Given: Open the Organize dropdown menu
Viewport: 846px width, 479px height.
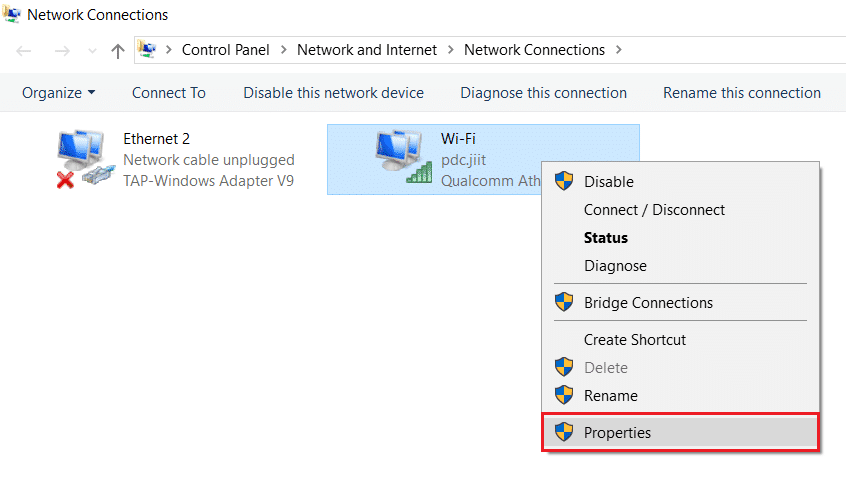Looking at the screenshot, I should (59, 93).
